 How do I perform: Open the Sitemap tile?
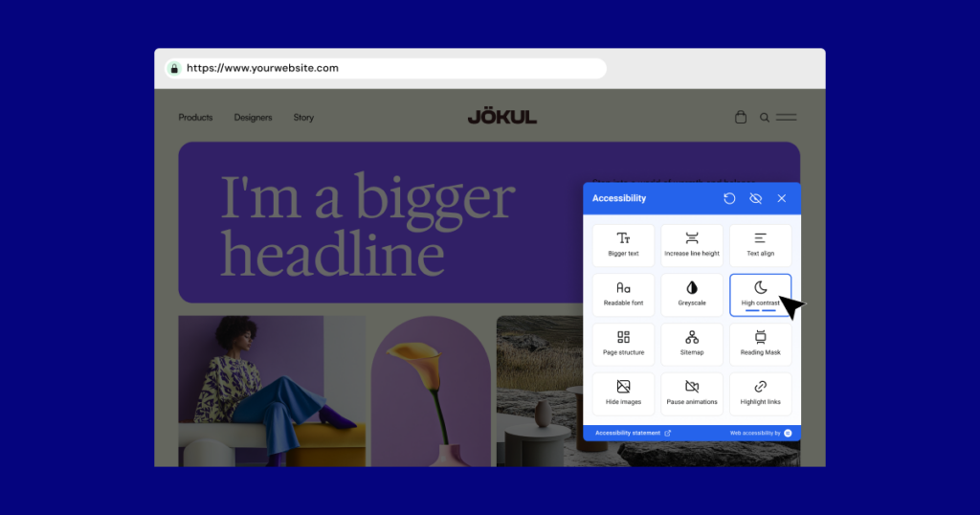[692, 344]
